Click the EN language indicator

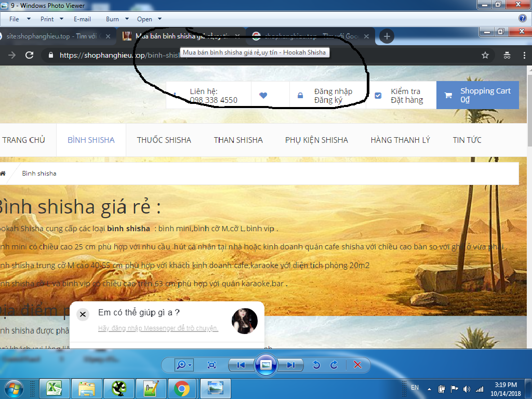coord(415,388)
